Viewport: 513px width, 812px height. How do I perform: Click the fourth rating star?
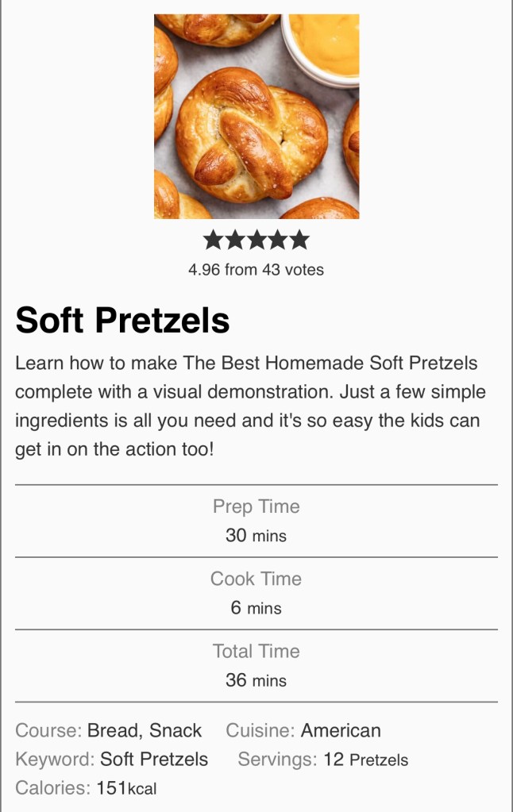(278, 240)
